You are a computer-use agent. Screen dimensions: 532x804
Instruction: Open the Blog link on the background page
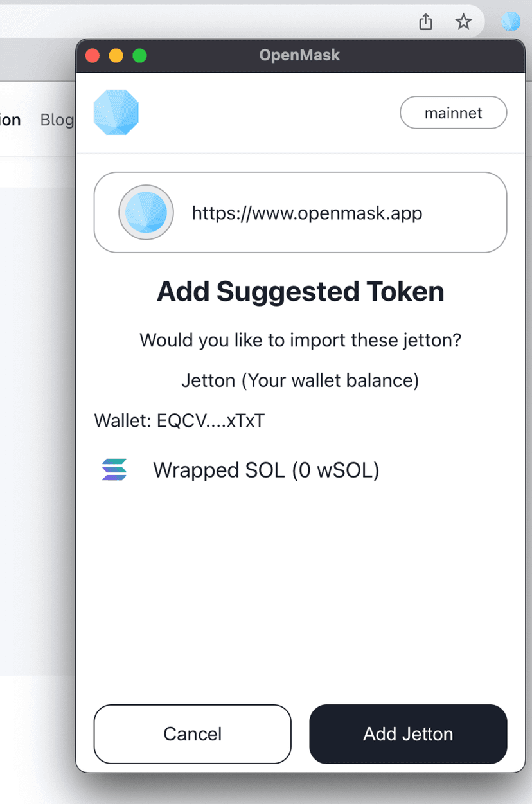pyautogui.click(x=57, y=120)
